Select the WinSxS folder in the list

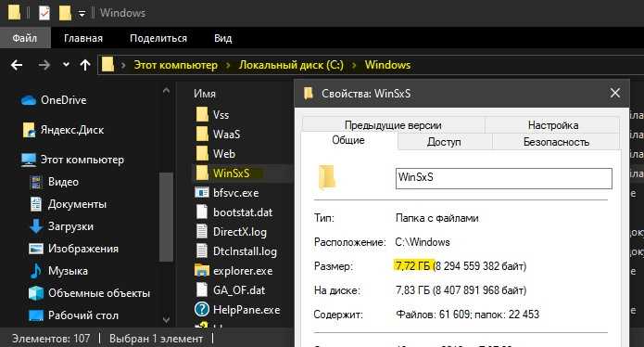pyautogui.click(x=231, y=173)
